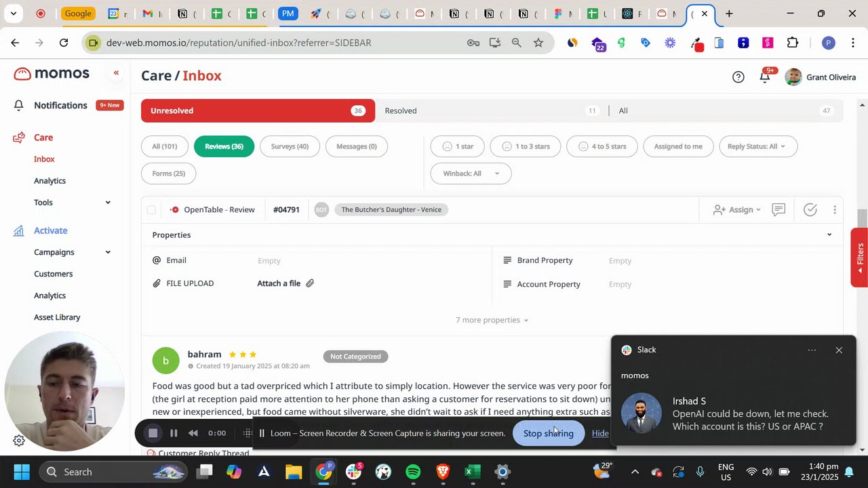Click The Butcher's Daughter - Venice tag
Viewport: 868px width, 488px height.
point(391,209)
